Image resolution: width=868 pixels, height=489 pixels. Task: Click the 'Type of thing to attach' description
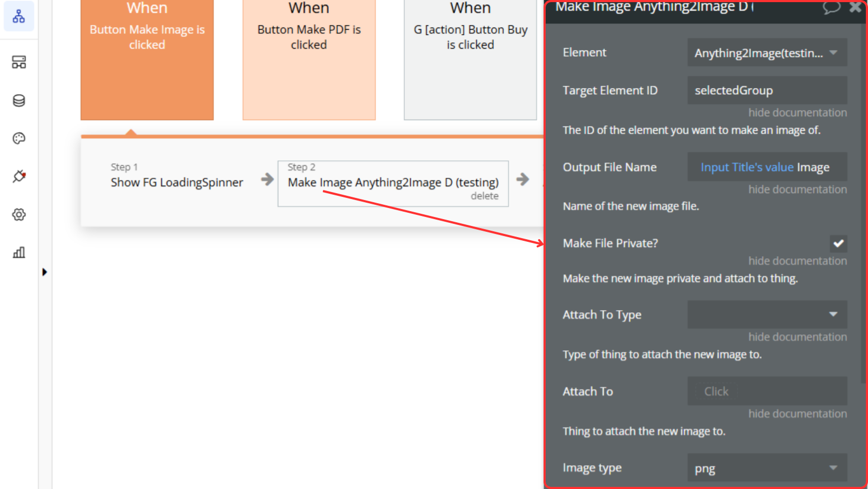pos(662,355)
